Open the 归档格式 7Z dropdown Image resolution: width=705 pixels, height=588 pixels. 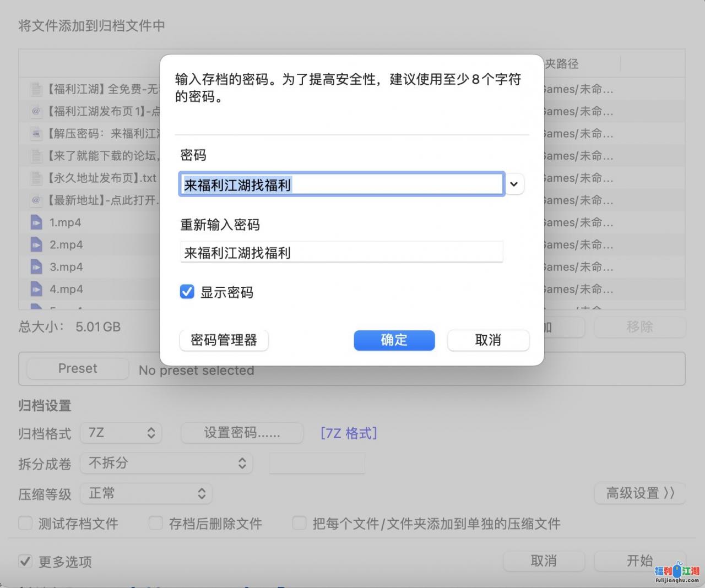[121, 433]
